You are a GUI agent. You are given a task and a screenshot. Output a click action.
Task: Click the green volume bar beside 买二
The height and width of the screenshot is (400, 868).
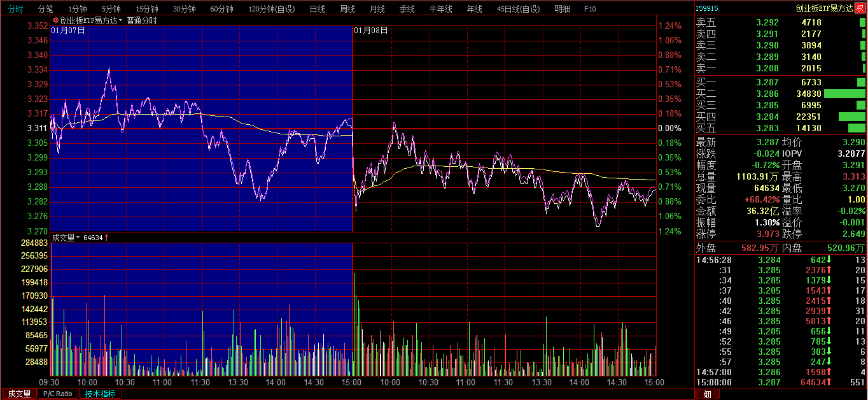[x=844, y=94]
